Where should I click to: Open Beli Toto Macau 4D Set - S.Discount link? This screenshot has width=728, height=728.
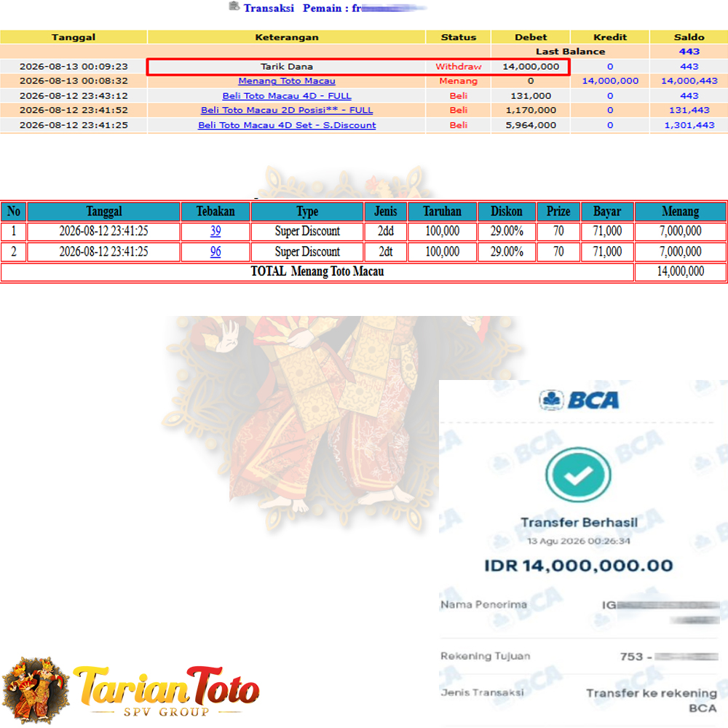click(x=286, y=125)
